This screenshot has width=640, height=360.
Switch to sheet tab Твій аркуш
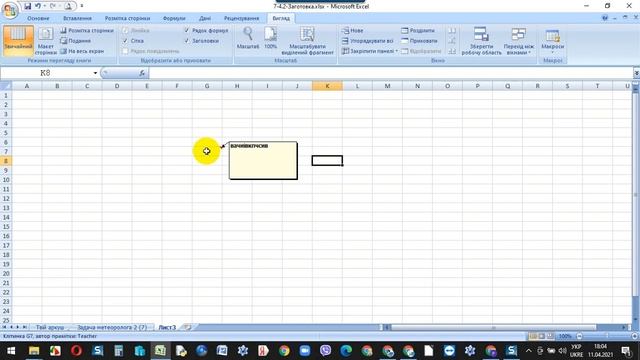coord(50,327)
